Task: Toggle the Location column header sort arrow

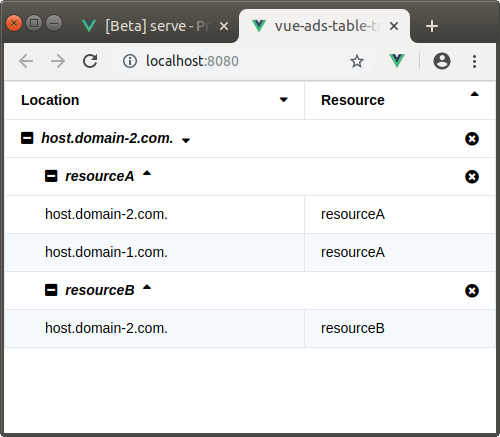Action: point(283,100)
